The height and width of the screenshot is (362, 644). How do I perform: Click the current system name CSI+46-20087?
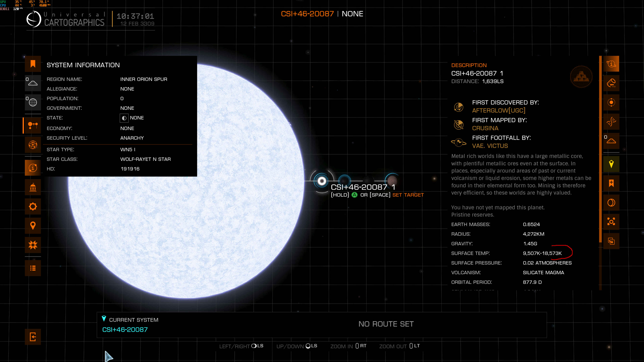point(125,329)
